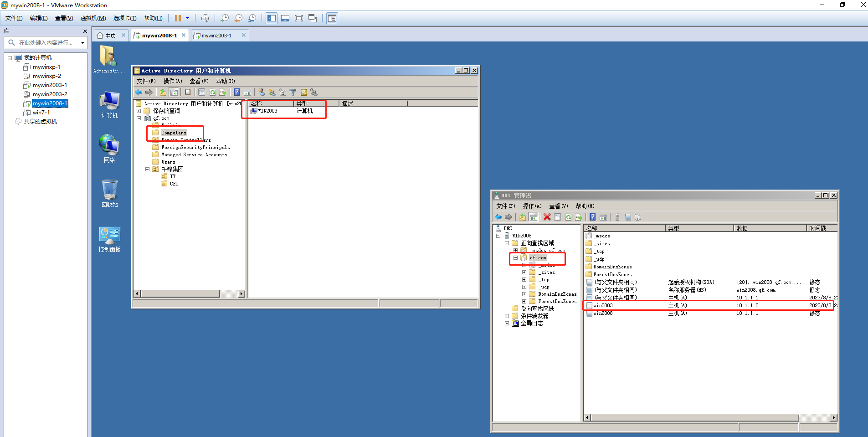Click Find objects icon in Active Directory toolbar
This screenshot has width=868, height=437.
303,92
